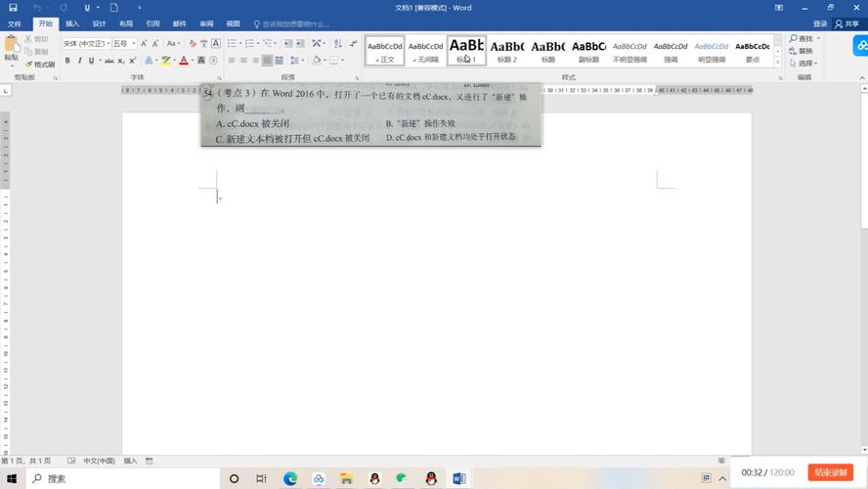Apply character border with the boxed A icon
The height and width of the screenshot is (489, 868).
[216, 43]
